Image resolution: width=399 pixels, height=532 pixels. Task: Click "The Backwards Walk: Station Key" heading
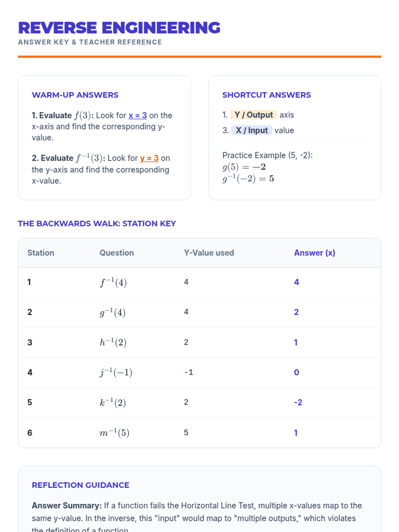click(x=97, y=223)
